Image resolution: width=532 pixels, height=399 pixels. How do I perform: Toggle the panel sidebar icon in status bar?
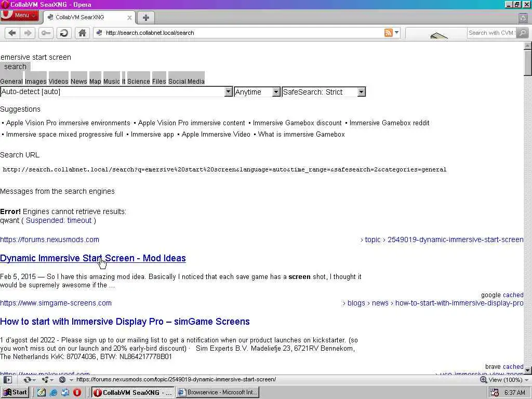(x=8, y=380)
